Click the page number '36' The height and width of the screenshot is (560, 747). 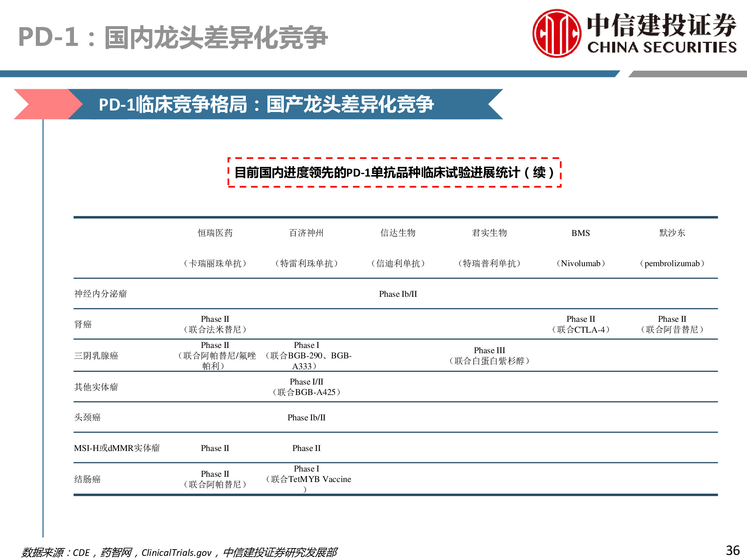point(733,550)
